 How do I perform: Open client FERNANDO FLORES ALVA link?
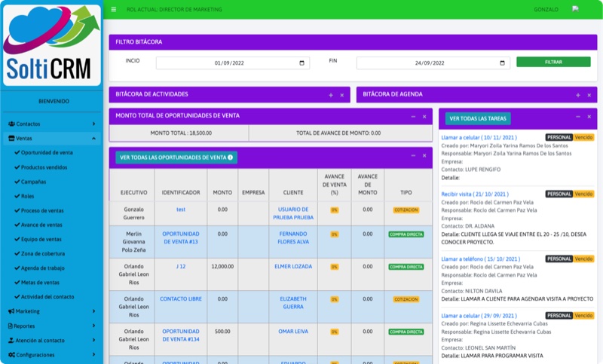click(x=293, y=237)
